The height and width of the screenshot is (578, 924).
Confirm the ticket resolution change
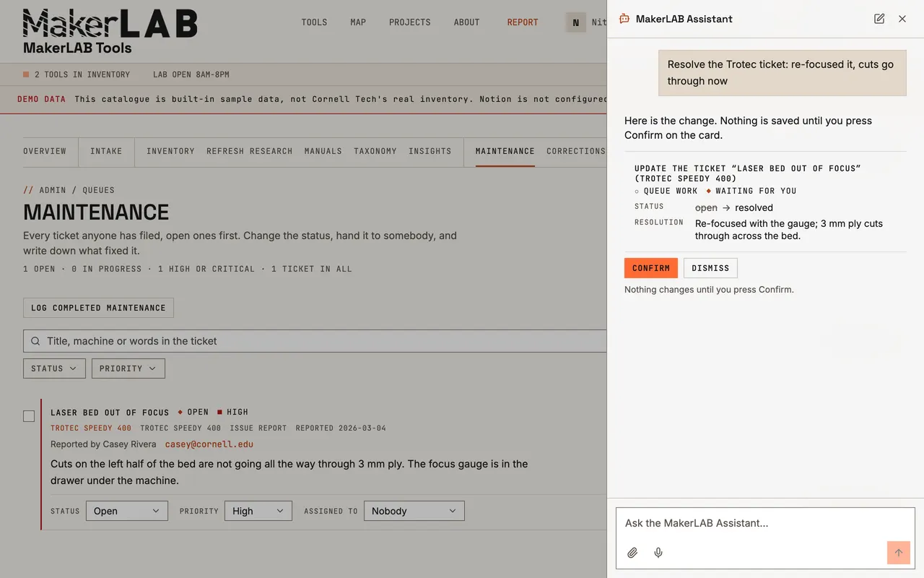tap(651, 268)
